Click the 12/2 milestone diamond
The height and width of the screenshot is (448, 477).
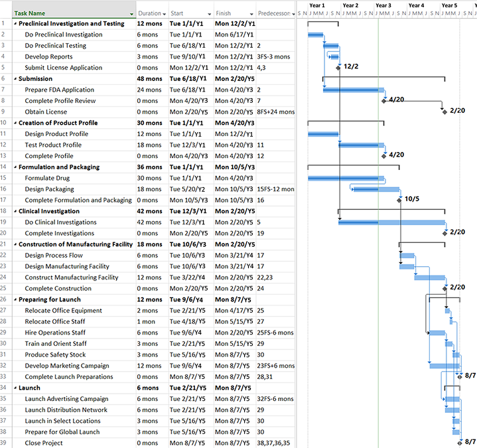pyautogui.click(x=338, y=67)
